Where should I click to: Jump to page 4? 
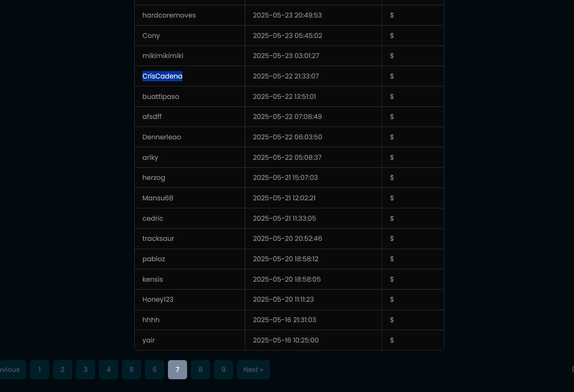click(109, 370)
